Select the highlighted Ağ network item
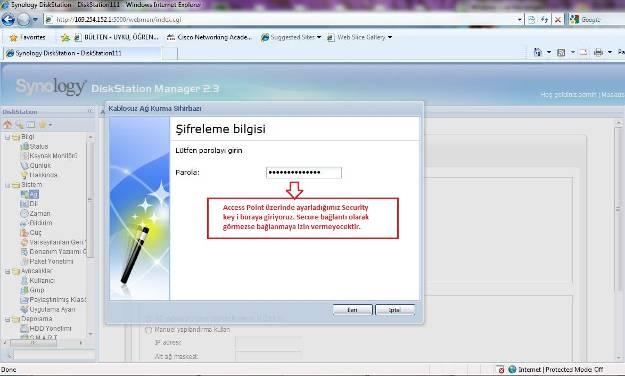Image resolution: width=625 pixels, height=376 pixels. tap(30, 194)
